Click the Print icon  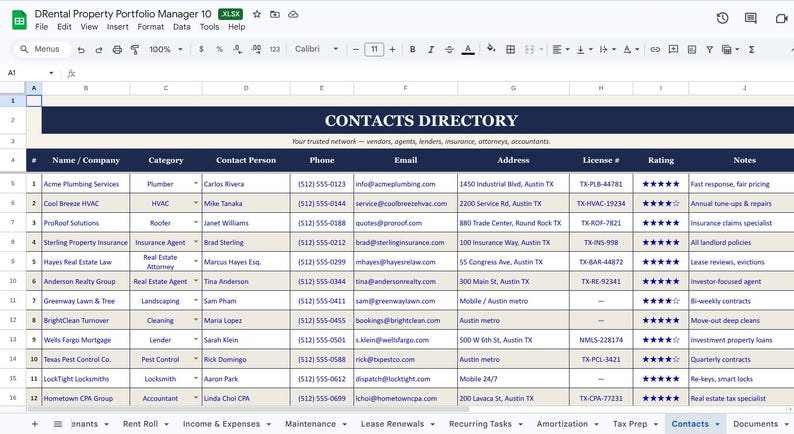click(x=117, y=50)
